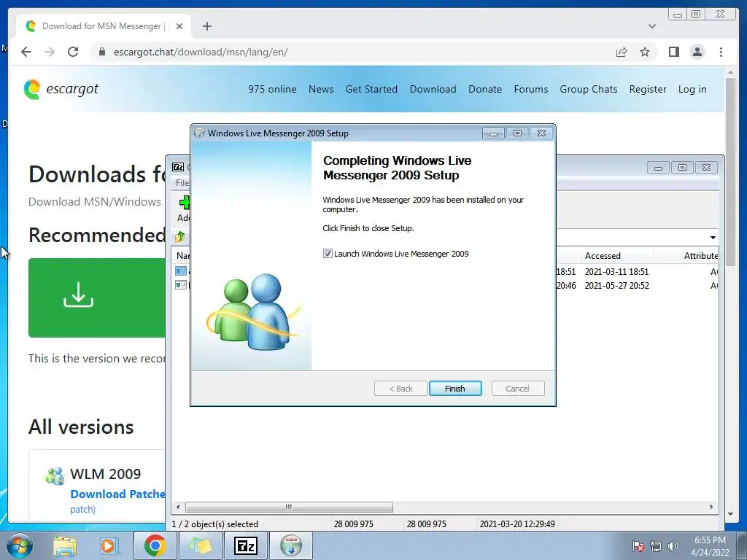The width and height of the screenshot is (747, 560).
Task: Open the 7-Zip File menu
Action: pyautogui.click(x=182, y=183)
